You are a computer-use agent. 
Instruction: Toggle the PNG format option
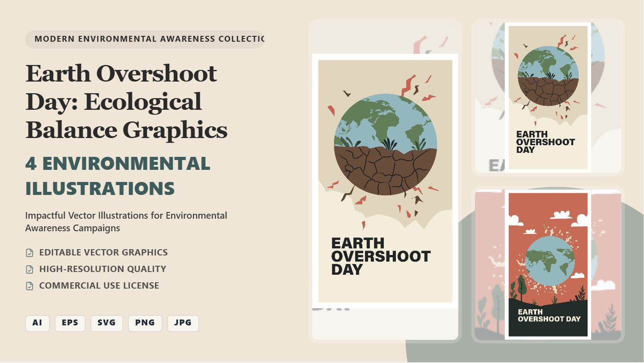[145, 323]
